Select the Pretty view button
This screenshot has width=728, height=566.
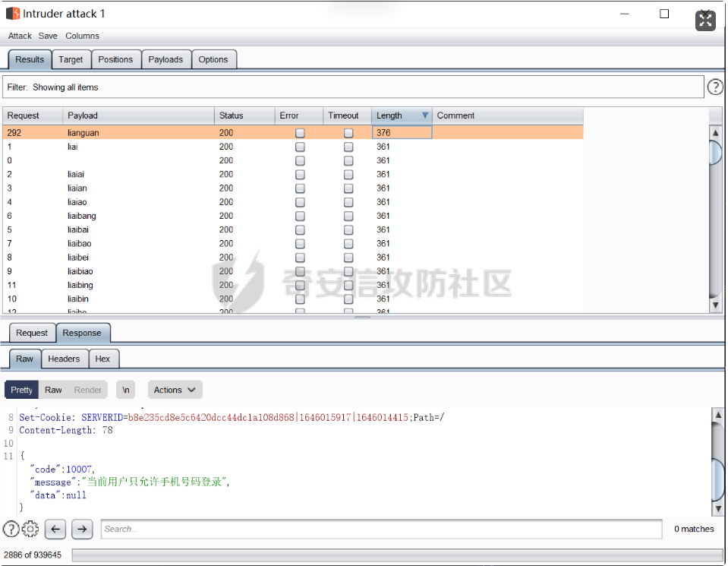coord(21,390)
